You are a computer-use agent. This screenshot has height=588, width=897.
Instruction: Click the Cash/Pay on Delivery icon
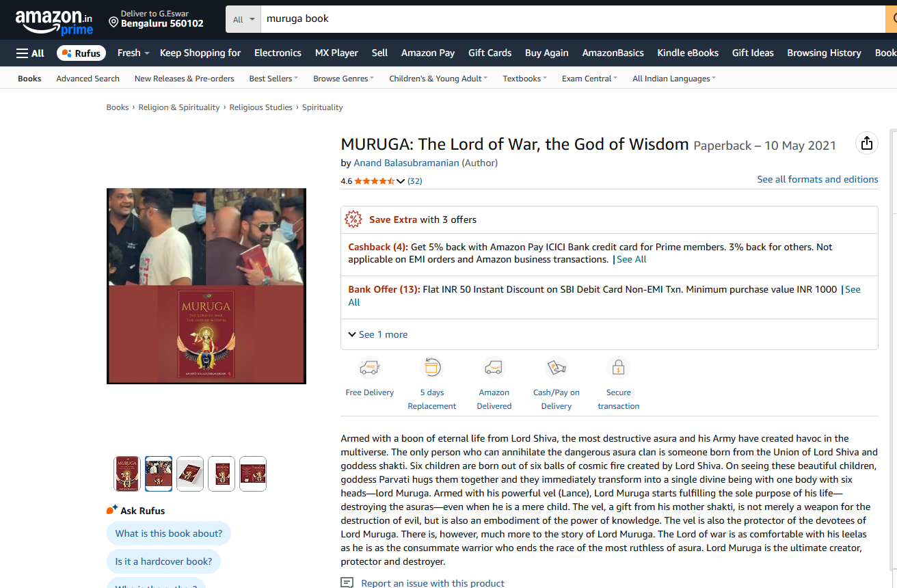tap(557, 368)
